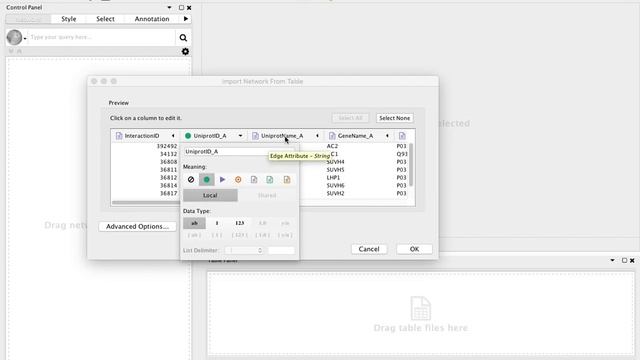Click the Select None button

click(395, 118)
